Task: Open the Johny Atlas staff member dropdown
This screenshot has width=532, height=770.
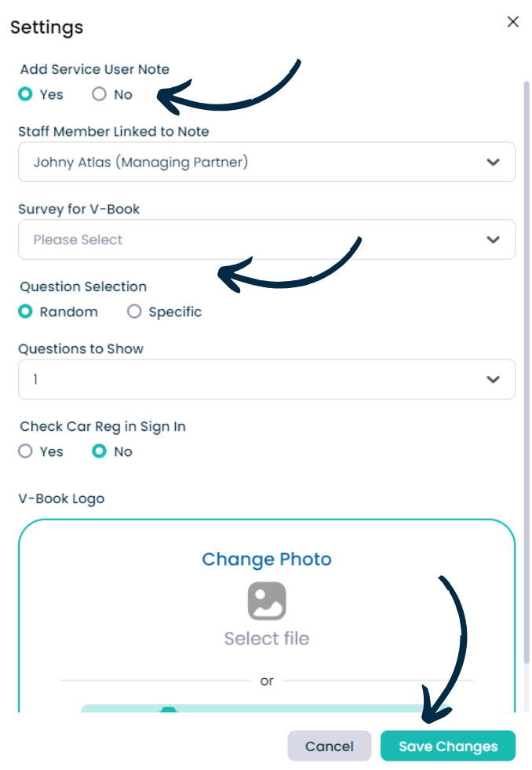Action: coord(267,162)
